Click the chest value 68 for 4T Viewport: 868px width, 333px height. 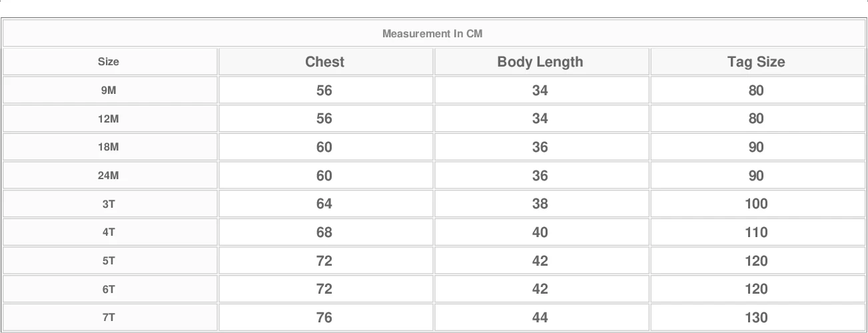pyautogui.click(x=324, y=232)
